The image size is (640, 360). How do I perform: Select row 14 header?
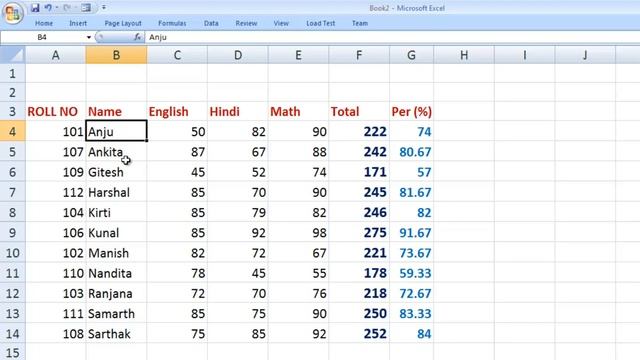[13, 334]
